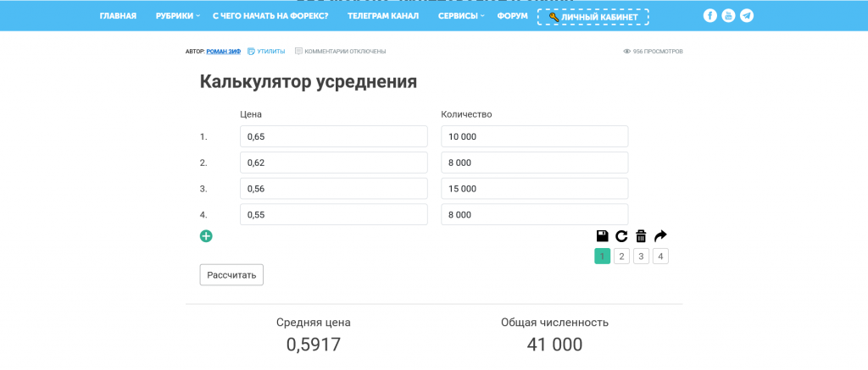The image size is (868, 370).
Task: Open the Форум menu item
Action: pos(512,16)
